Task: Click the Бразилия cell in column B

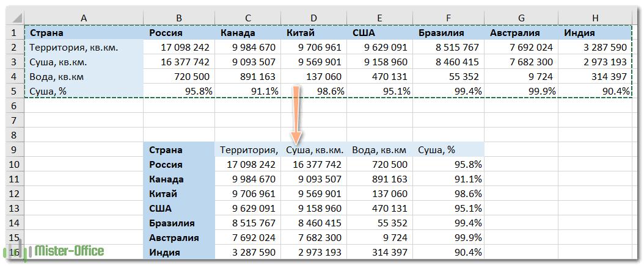Action: [179, 223]
